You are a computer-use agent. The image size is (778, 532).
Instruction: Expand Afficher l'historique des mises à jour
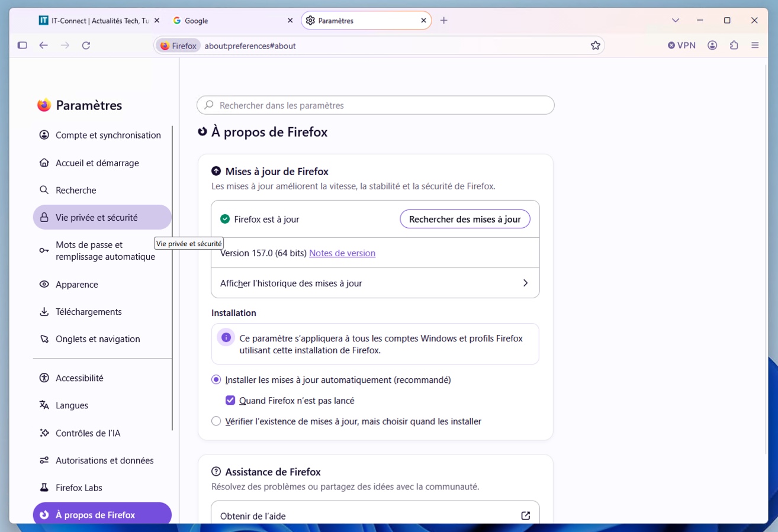click(375, 283)
